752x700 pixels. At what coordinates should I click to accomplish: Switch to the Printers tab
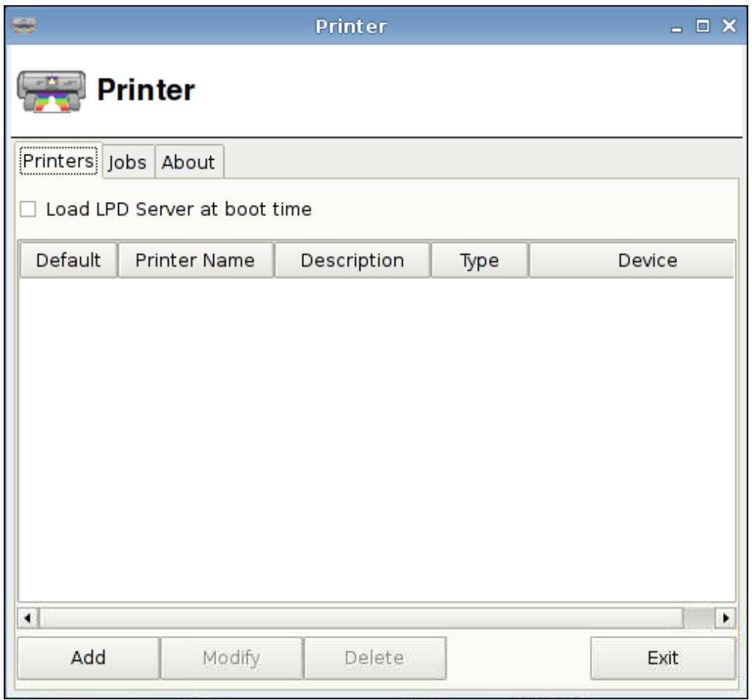pos(59,161)
